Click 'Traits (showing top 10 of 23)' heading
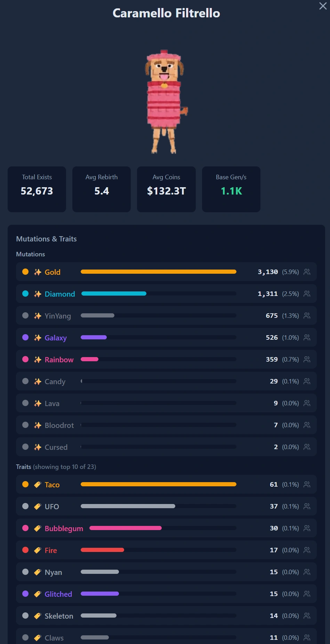This screenshot has width=330, height=644. coord(56,467)
